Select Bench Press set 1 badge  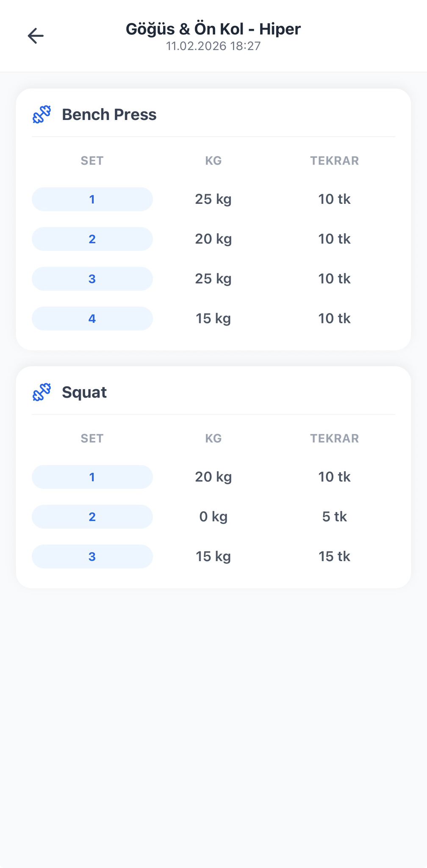coord(92,199)
